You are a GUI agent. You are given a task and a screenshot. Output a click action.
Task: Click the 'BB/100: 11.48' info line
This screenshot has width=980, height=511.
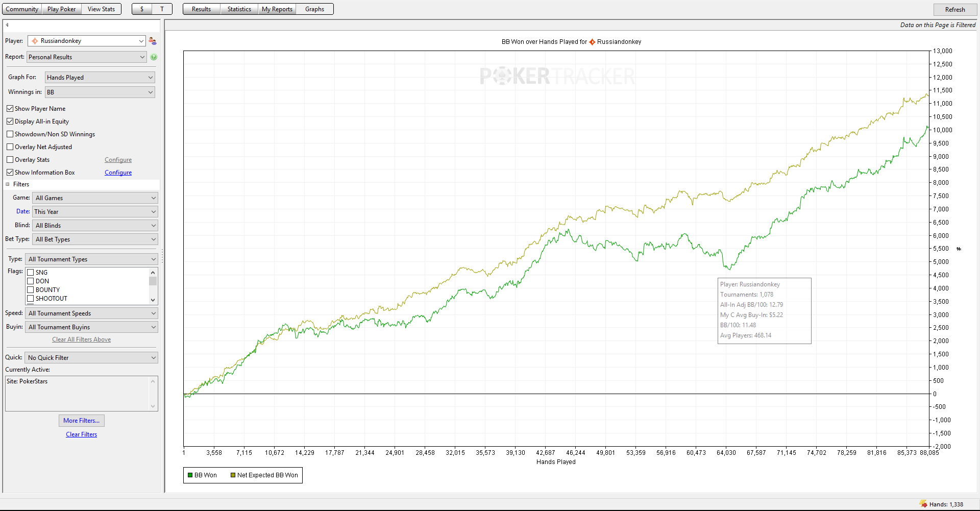[738, 325]
